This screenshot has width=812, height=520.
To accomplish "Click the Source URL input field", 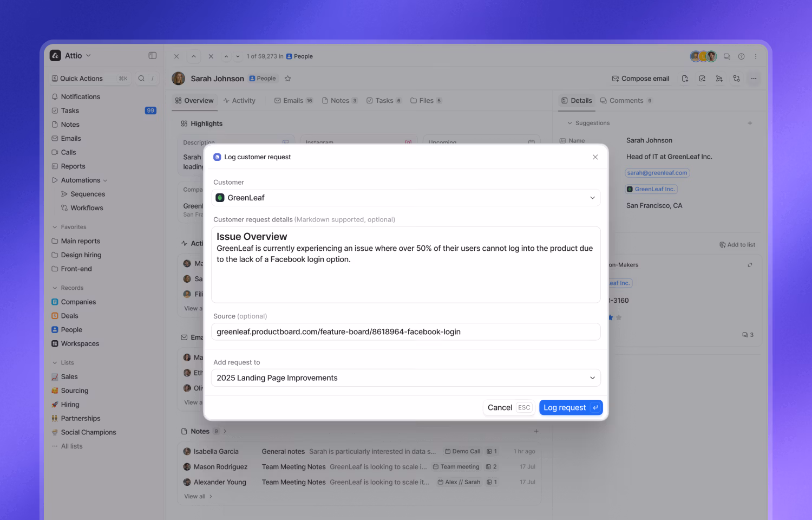I will click(406, 332).
